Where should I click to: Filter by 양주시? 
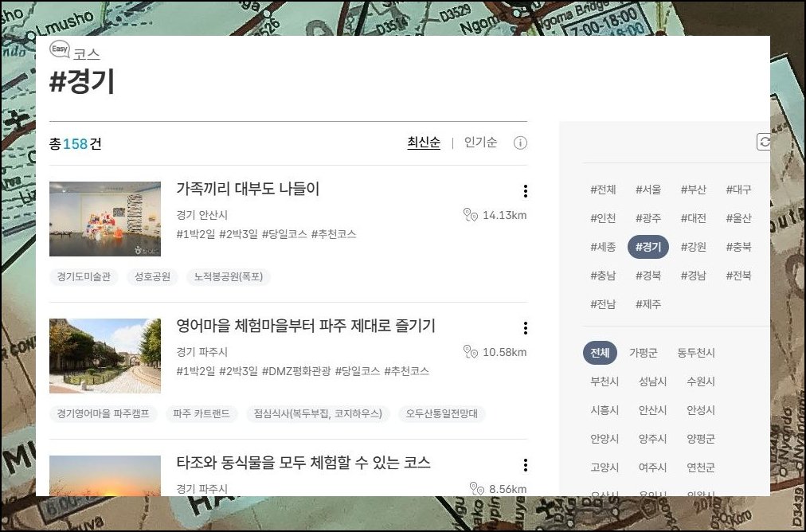(x=653, y=439)
